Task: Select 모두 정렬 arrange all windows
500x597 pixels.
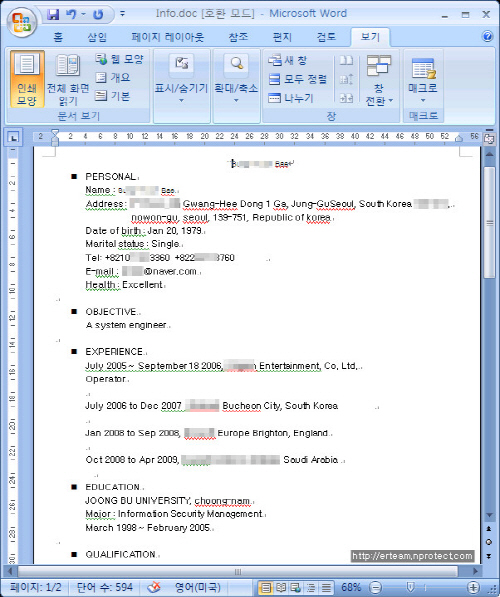Action: point(297,79)
